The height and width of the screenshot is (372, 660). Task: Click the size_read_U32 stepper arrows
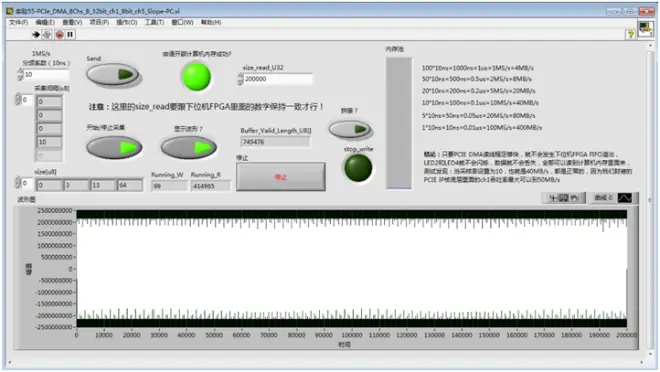(240, 79)
